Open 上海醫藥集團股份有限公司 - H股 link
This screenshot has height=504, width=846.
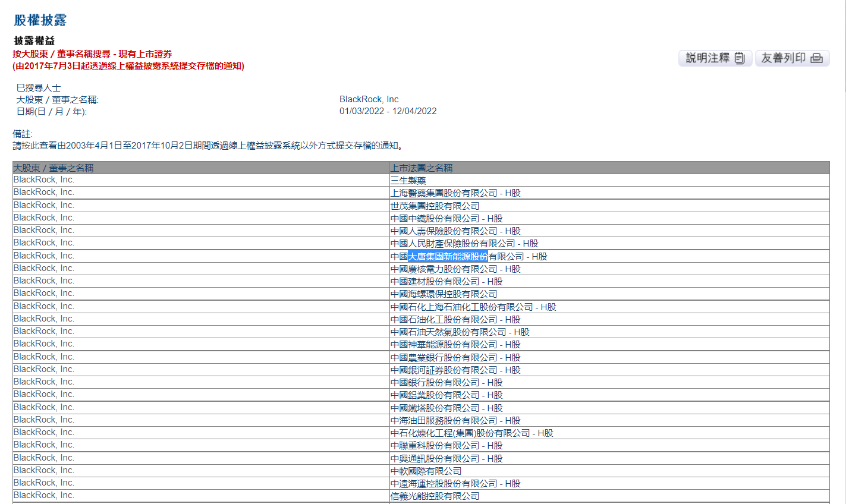(455, 193)
